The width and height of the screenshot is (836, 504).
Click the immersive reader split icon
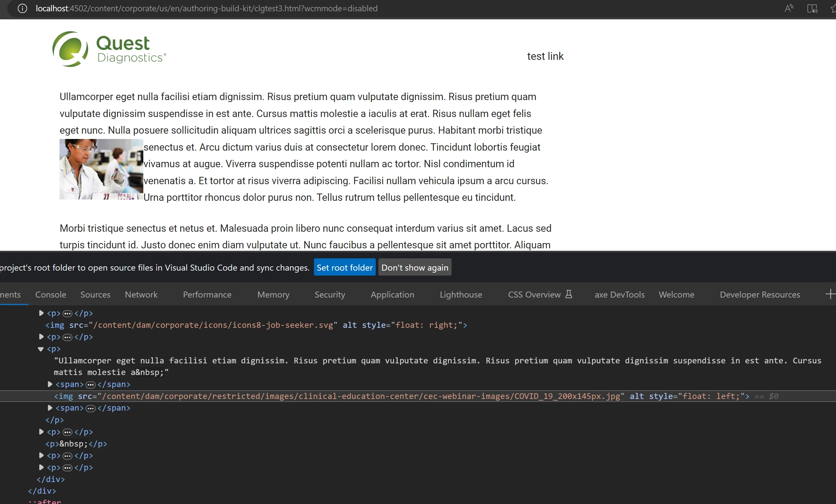click(x=812, y=9)
